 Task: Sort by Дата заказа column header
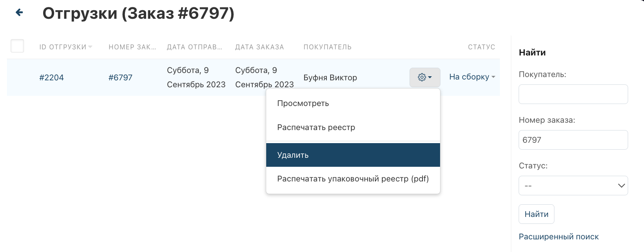point(259,47)
